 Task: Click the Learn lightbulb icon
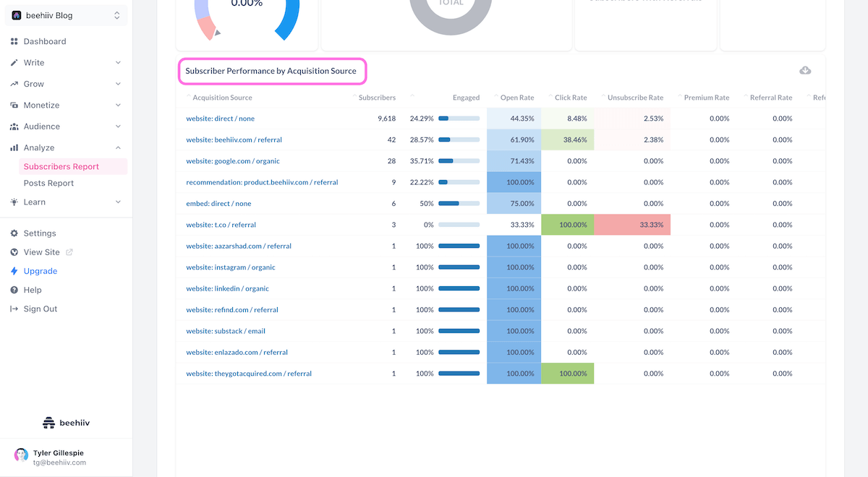click(14, 202)
